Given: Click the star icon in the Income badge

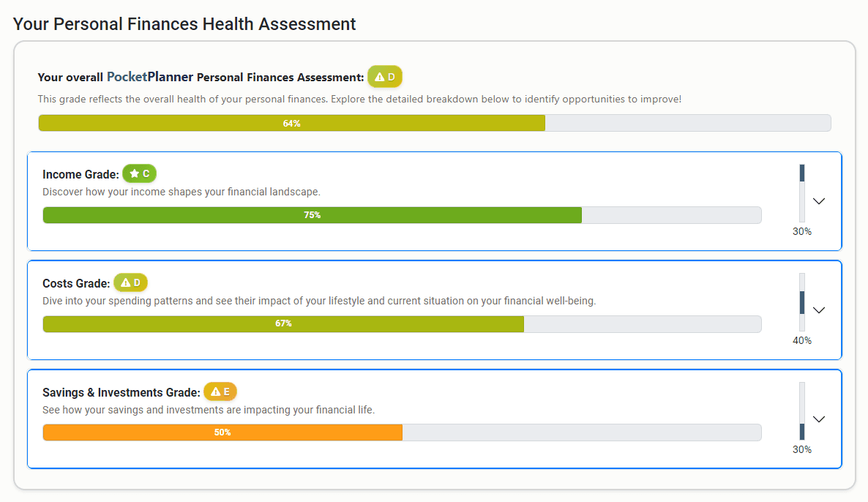Looking at the screenshot, I should pos(135,173).
